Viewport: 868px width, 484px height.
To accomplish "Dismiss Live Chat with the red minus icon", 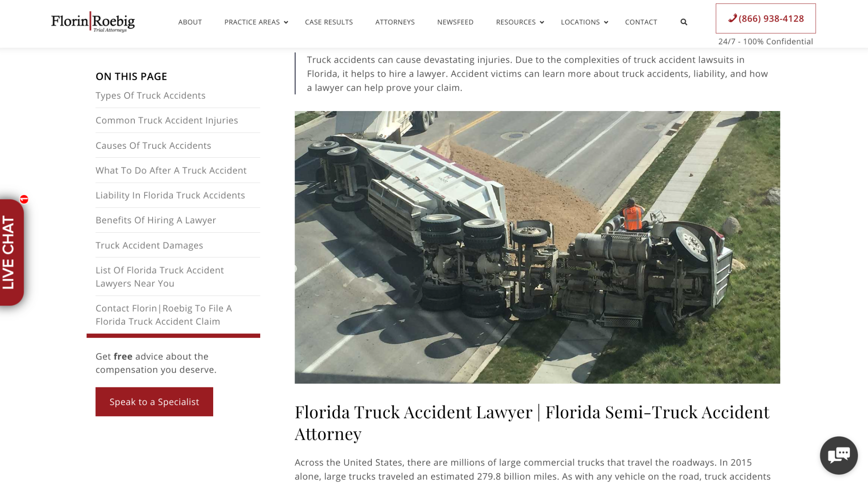I will (24, 199).
